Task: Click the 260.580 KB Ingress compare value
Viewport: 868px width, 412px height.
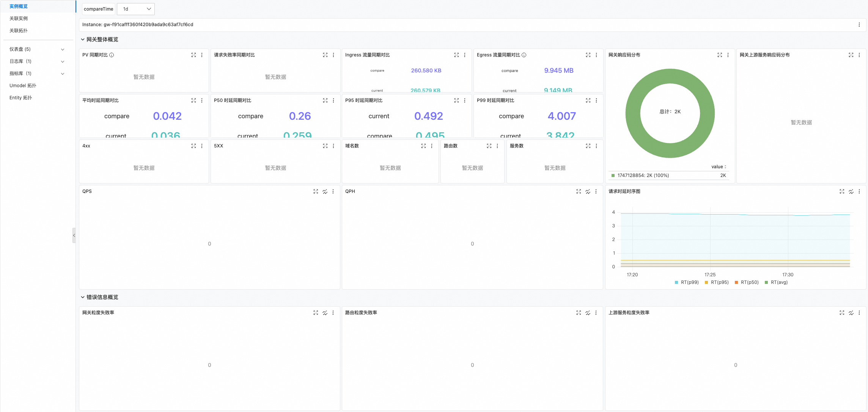Action: (426, 70)
